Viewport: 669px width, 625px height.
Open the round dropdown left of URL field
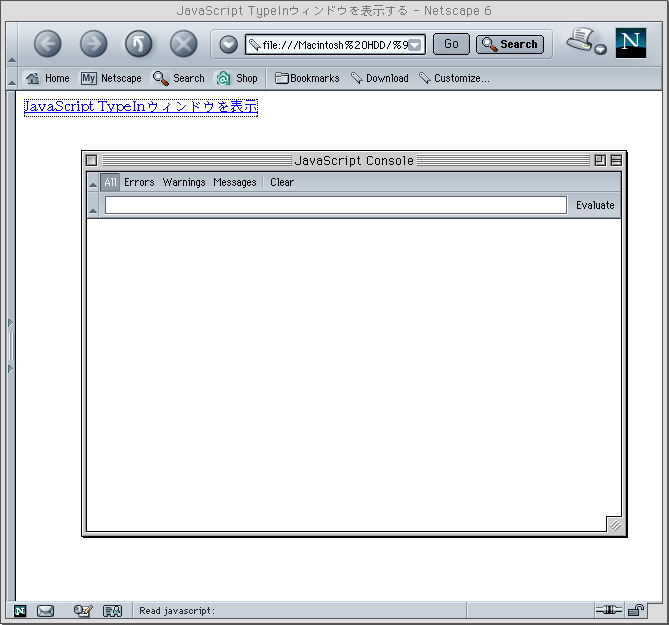pos(228,44)
